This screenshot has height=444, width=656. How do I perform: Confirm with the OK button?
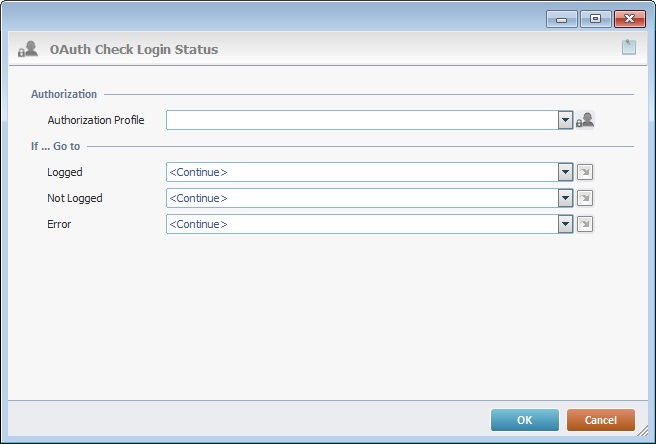pos(525,420)
